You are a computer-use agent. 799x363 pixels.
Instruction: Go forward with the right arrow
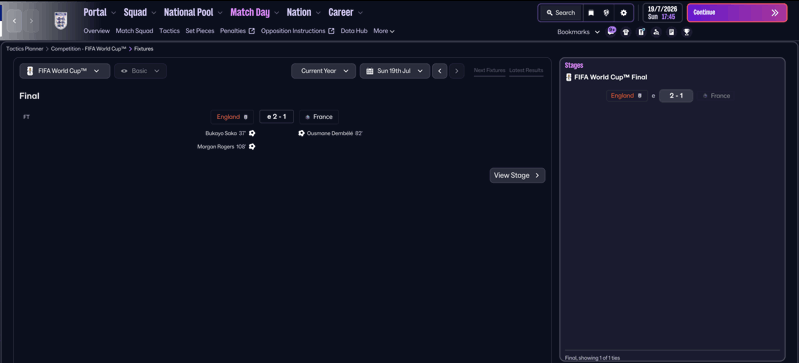31,21
